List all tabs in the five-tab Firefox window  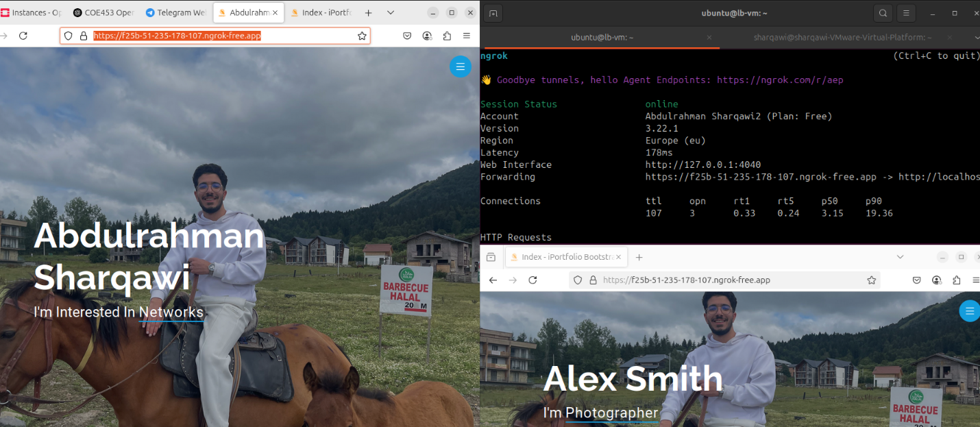click(x=391, y=13)
